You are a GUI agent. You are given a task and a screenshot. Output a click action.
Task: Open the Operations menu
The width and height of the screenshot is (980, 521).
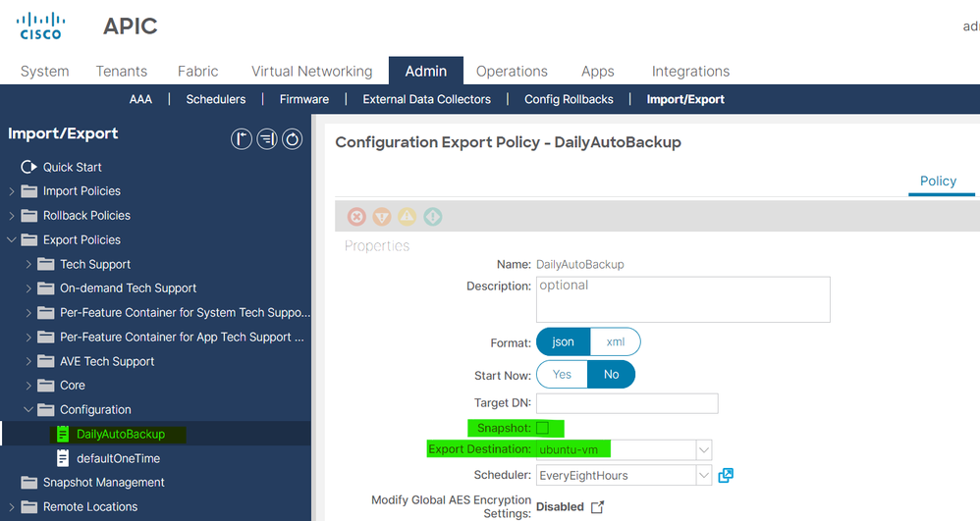[x=512, y=72]
